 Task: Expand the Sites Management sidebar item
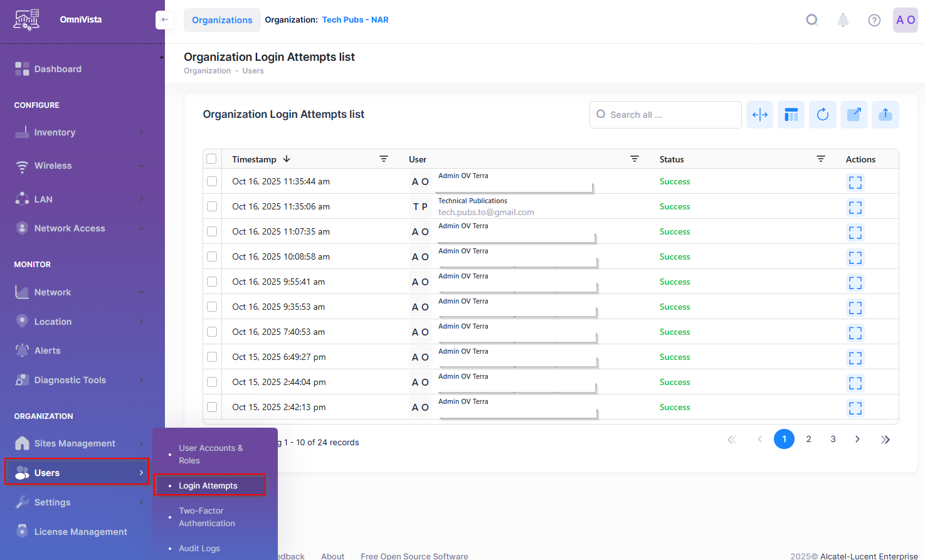80,443
